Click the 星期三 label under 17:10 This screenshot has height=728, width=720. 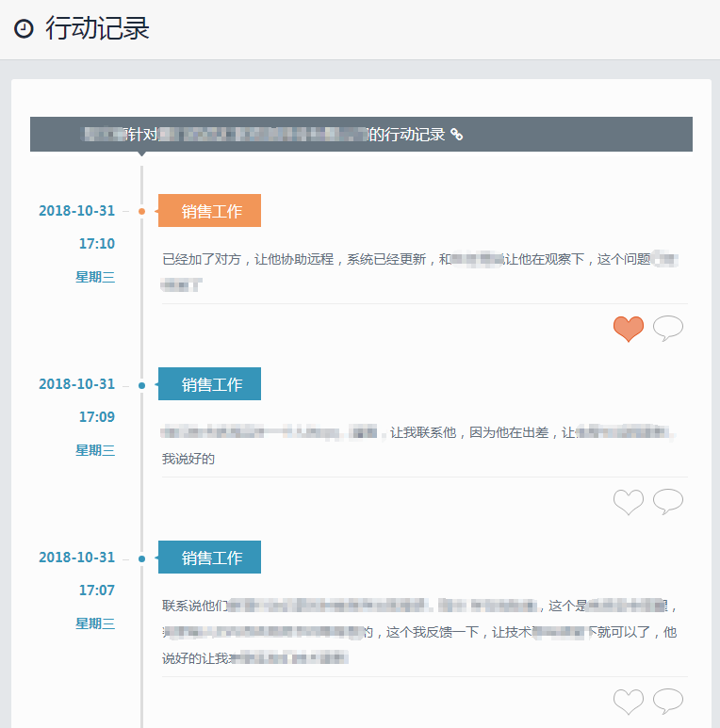click(95, 277)
